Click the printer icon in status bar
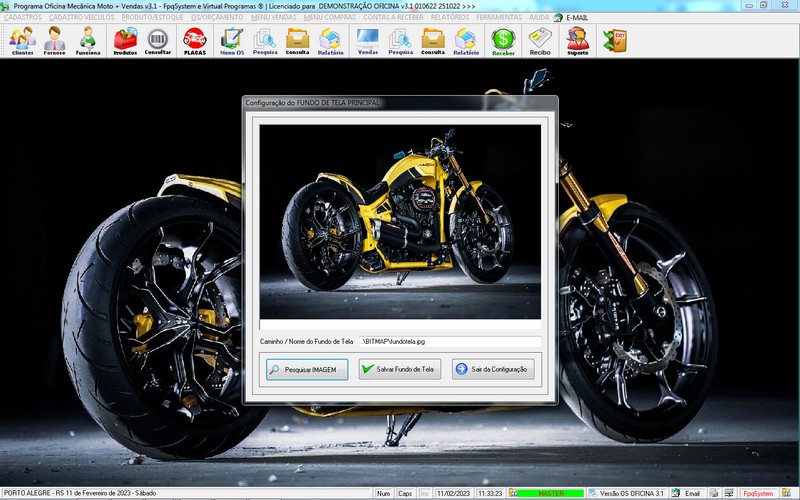 (714, 493)
